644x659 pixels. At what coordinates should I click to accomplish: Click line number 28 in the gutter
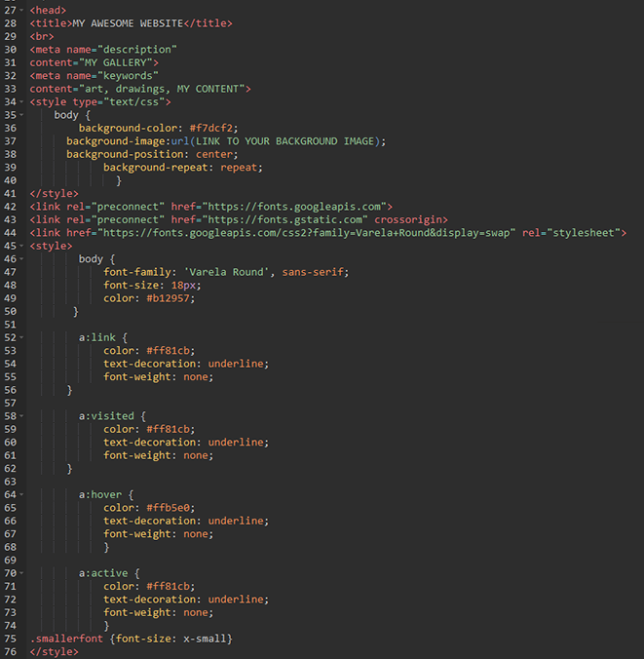pyautogui.click(x=10, y=23)
